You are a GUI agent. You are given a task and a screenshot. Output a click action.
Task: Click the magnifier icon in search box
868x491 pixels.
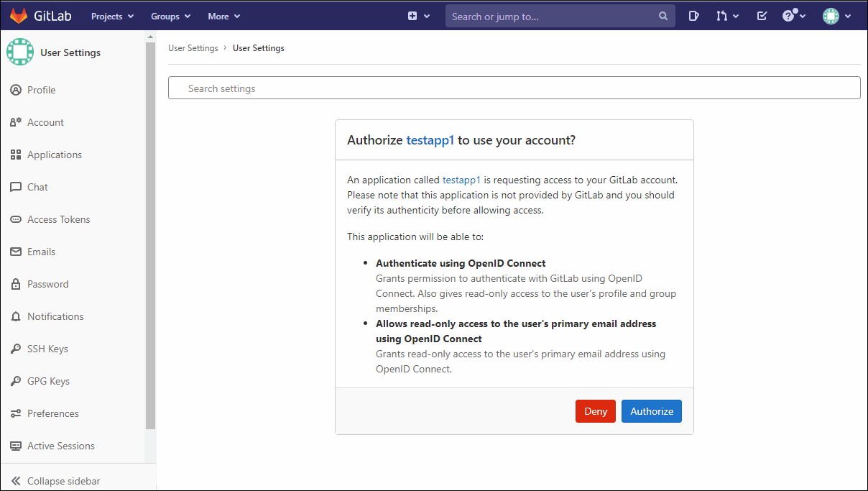(x=662, y=16)
